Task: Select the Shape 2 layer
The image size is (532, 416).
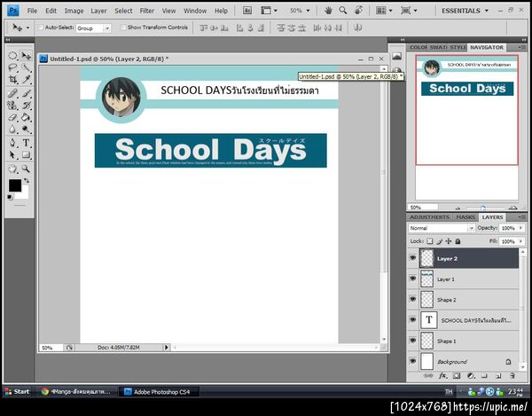Action: 470,300
